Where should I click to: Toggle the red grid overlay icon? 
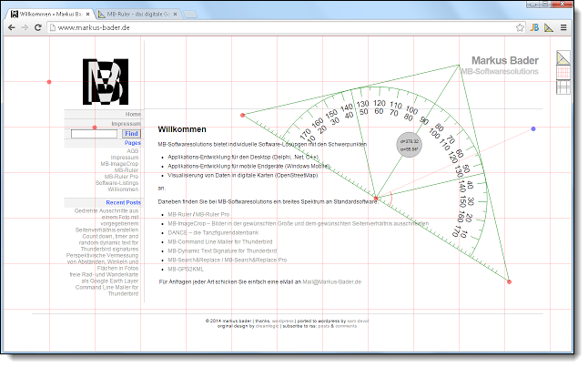[x=563, y=72]
